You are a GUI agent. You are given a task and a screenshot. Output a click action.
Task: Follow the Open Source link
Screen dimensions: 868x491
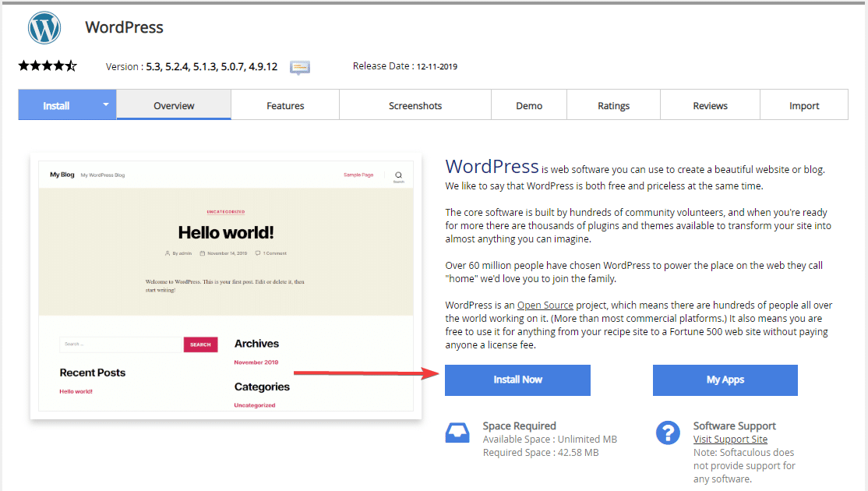(x=545, y=306)
